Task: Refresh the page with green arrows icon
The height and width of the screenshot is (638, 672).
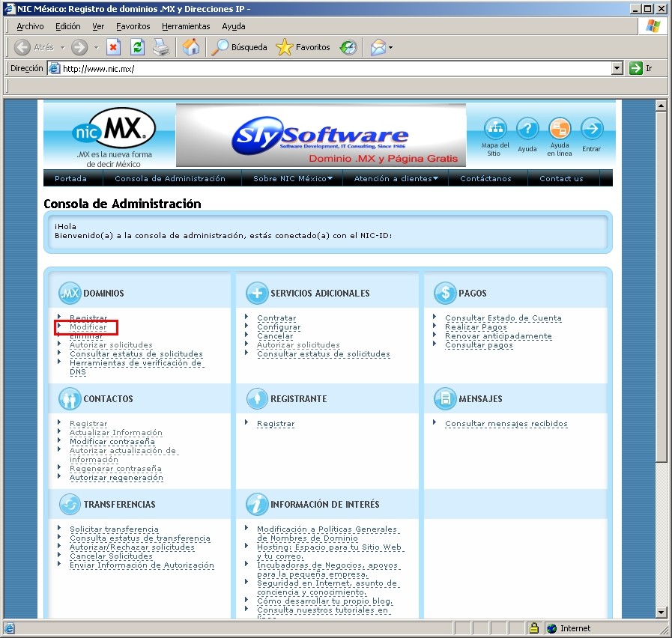Action: [x=137, y=47]
